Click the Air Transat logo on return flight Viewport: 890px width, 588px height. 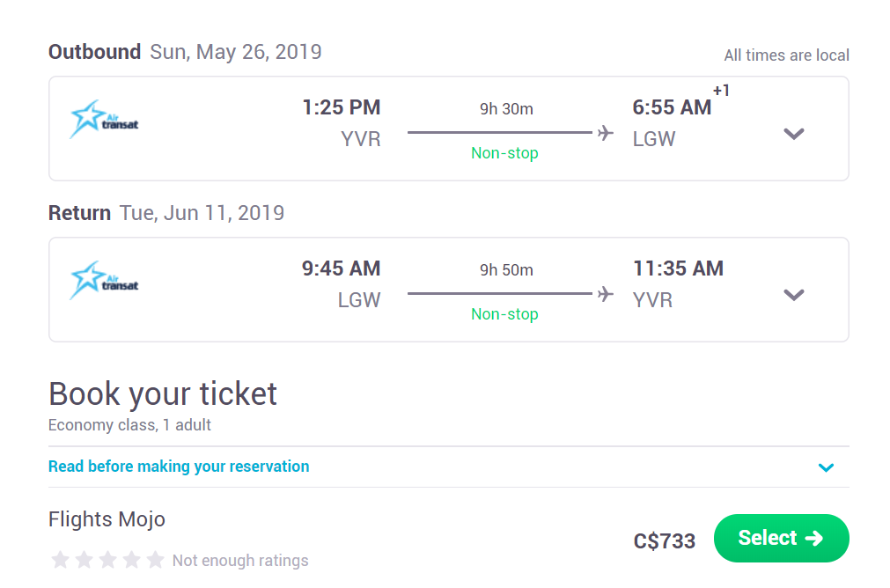(x=104, y=281)
